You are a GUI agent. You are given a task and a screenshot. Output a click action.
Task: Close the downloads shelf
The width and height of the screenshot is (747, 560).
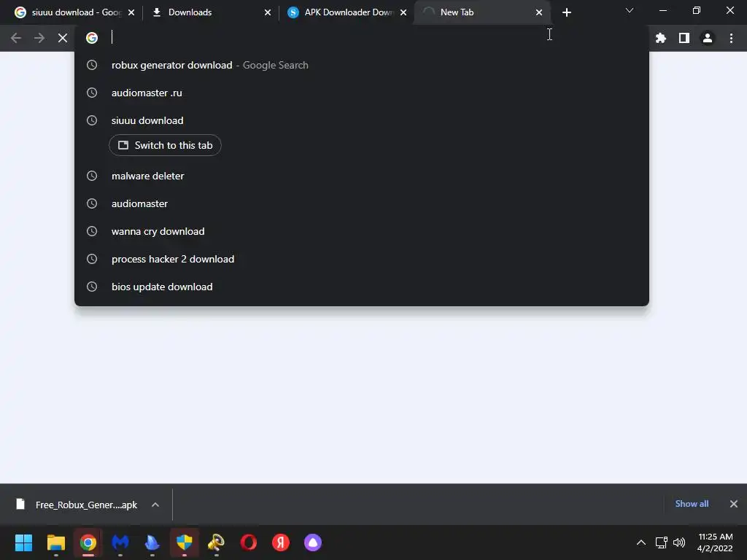point(734,504)
